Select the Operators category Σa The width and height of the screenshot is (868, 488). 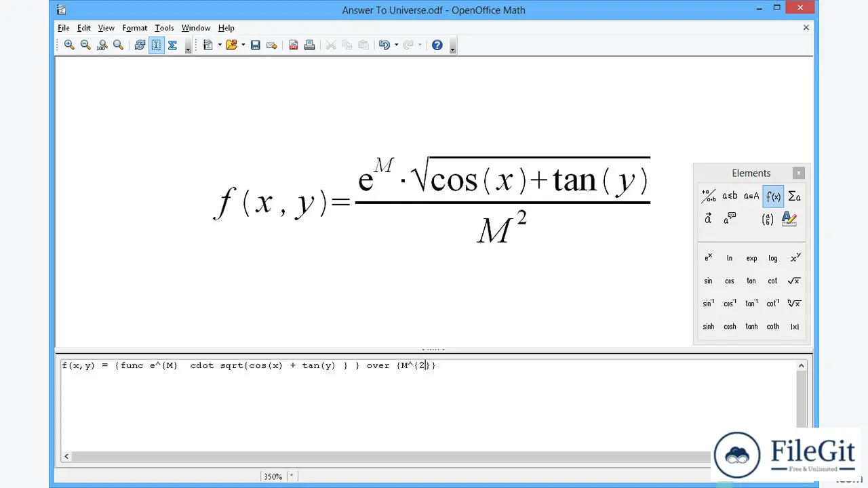coord(794,197)
